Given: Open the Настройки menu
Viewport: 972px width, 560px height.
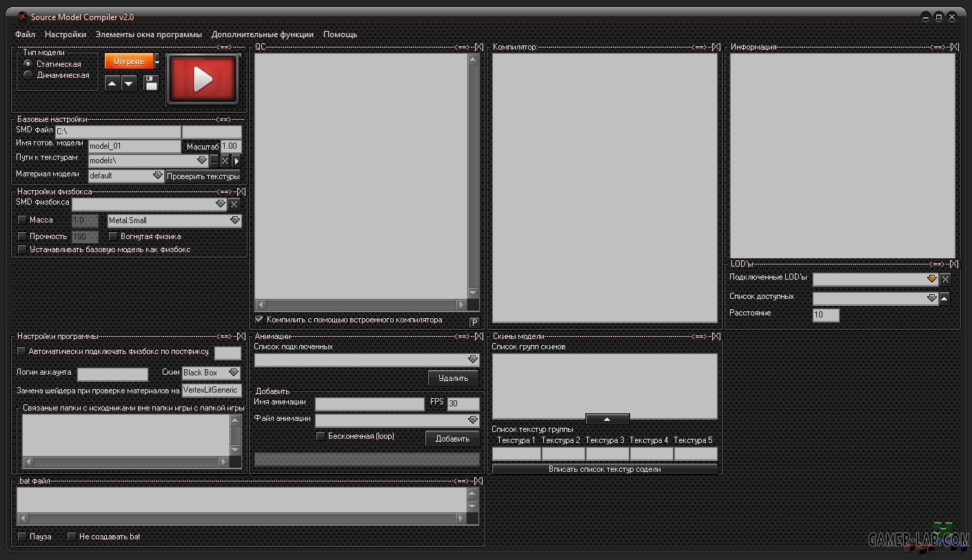Looking at the screenshot, I should (x=65, y=34).
